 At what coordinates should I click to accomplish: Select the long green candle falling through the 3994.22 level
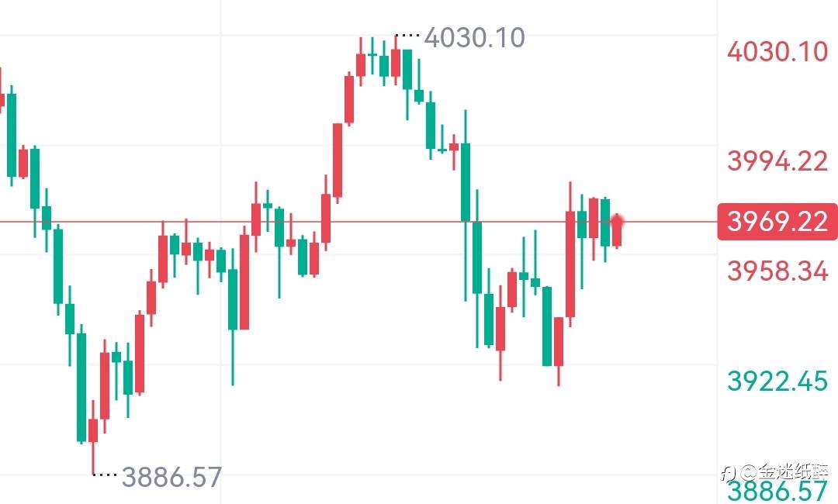[466, 182]
